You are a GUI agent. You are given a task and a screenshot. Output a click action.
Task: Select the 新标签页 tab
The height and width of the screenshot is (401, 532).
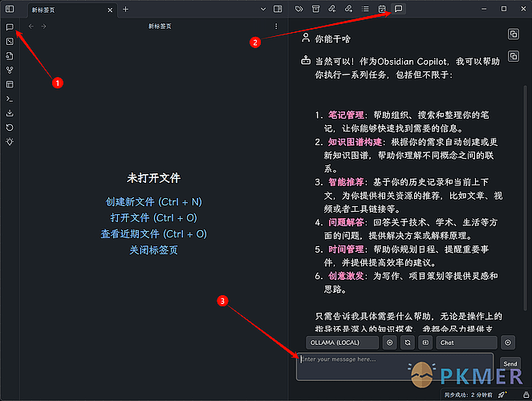coord(72,10)
